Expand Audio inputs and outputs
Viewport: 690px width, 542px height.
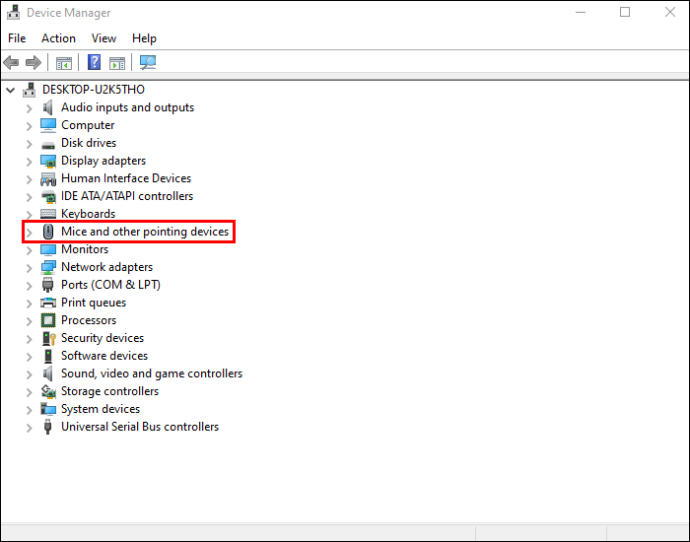click(x=29, y=108)
